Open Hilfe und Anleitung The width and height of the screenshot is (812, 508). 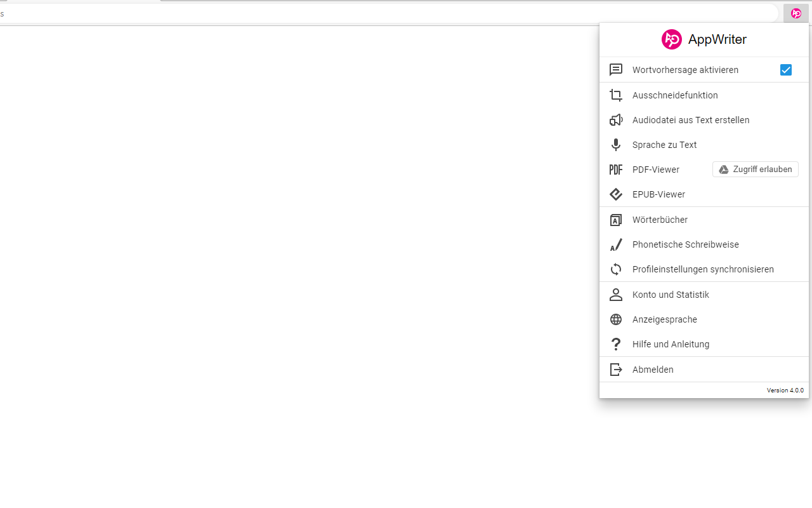pos(704,344)
